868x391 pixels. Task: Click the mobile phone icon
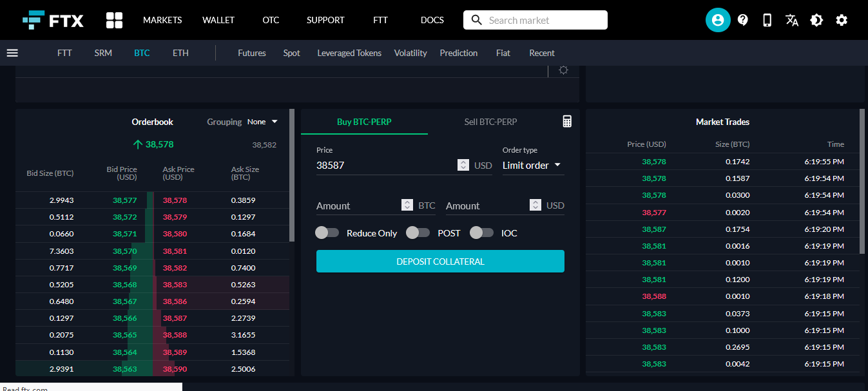[x=767, y=20]
